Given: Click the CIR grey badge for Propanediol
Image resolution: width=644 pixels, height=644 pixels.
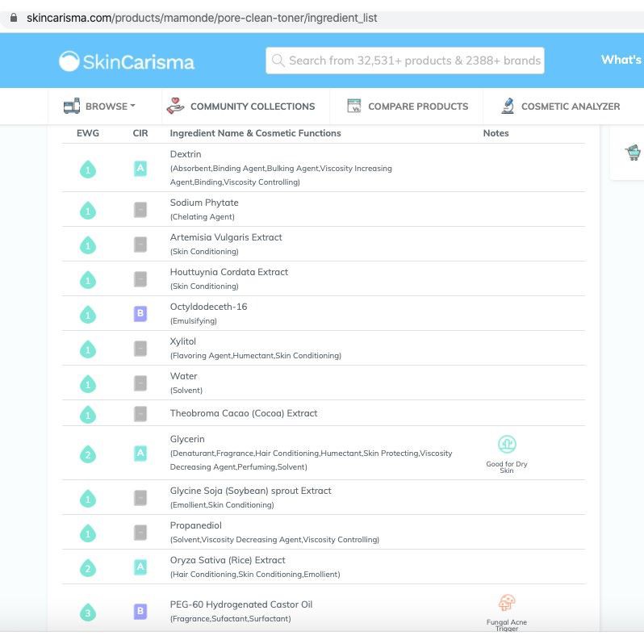Looking at the screenshot, I should pyautogui.click(x=140, y=533).
